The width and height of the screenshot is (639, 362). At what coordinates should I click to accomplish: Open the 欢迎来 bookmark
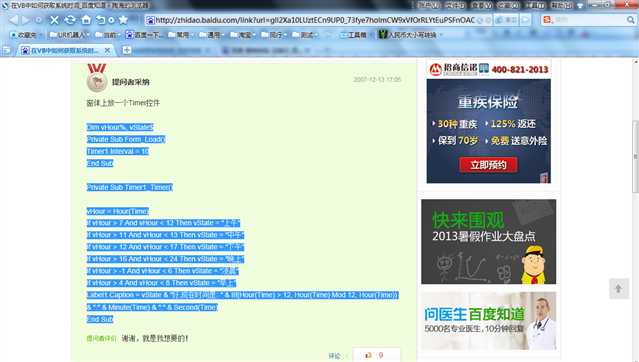coord(24,35)
